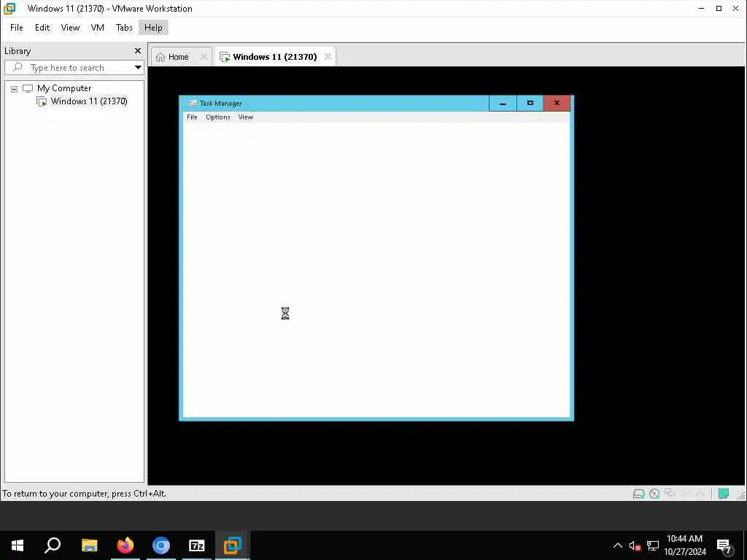Close the Task Manager window
Image resolution: width=747 pixels, height=560 pixels.
(557, 104)
